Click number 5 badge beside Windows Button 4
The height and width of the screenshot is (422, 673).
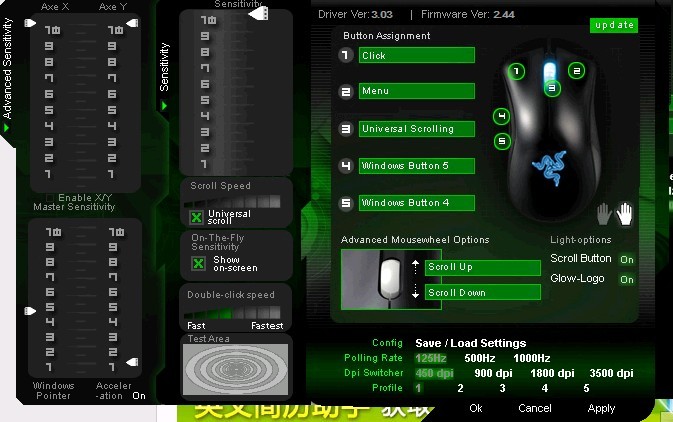click(x=346, y=203)
